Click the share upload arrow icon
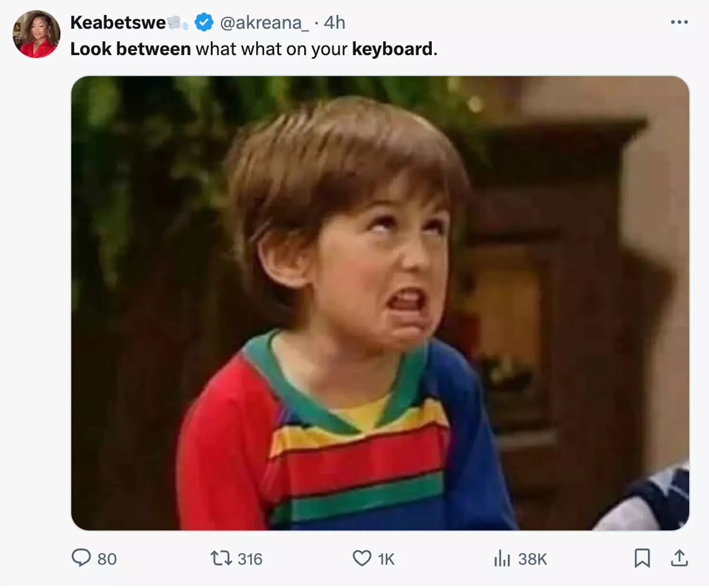This screenshot has width=709, height=588. click(x=679, y=558)
